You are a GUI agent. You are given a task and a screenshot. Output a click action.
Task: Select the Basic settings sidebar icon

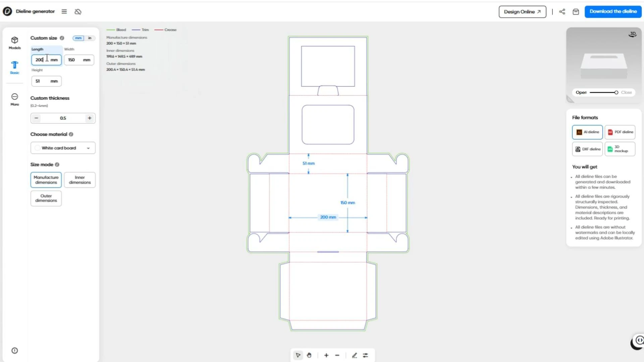tap(14, 67)
